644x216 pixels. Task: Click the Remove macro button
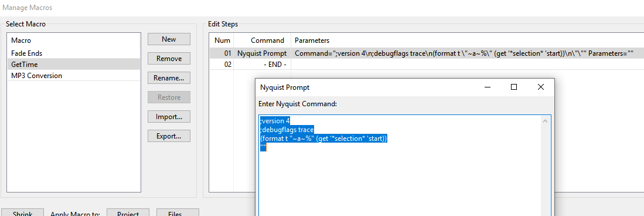tap(169, 59)
